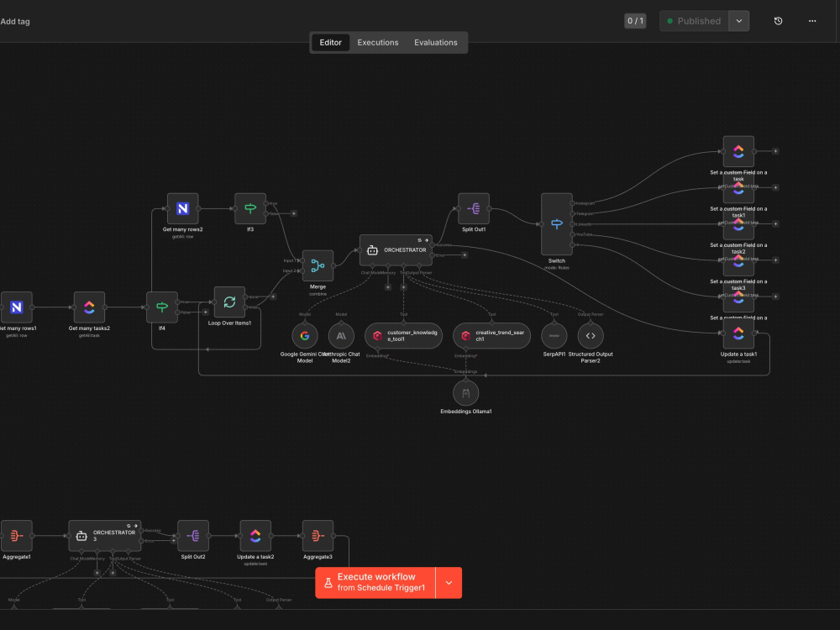
Task: Switch to the Evaluations tab
Action: pos(435,42)
